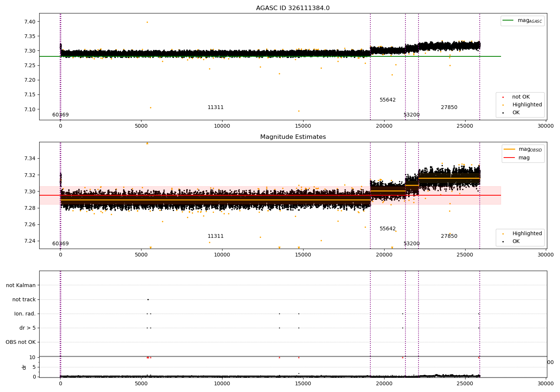Click the 'Ion. rad.' axis label
Screen dimensions: 560x392
click(25, 314)
